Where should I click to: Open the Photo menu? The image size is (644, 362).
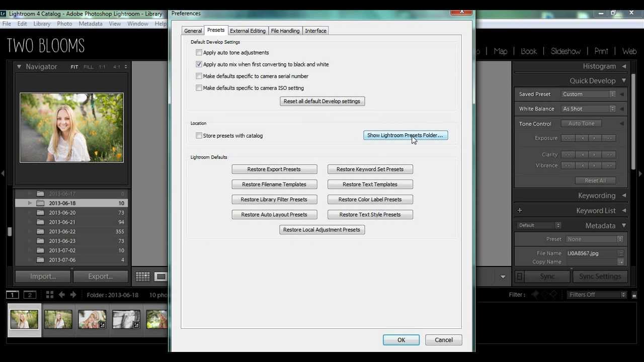pyautogui.click(x=64, y=24)
